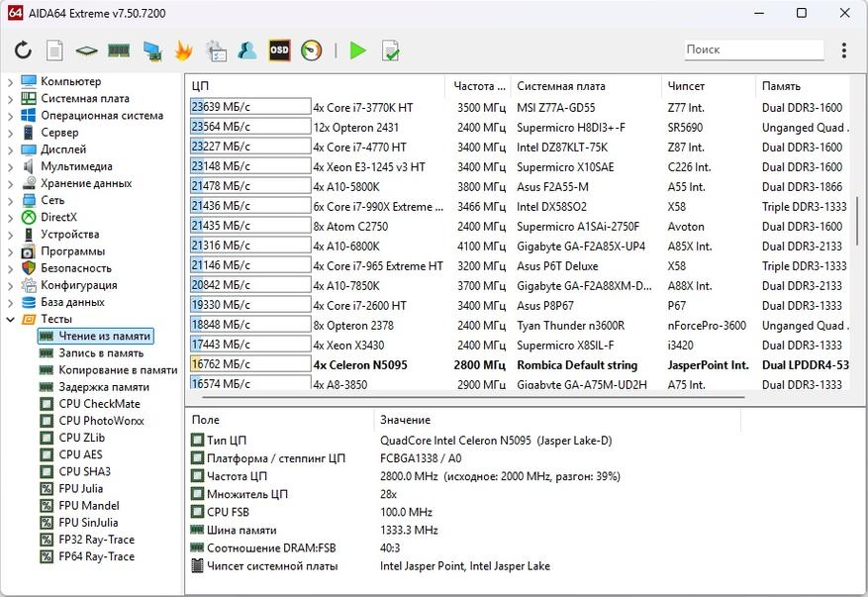
Task: Click the horizontal scrollbar under results
Action: (473, 397)
